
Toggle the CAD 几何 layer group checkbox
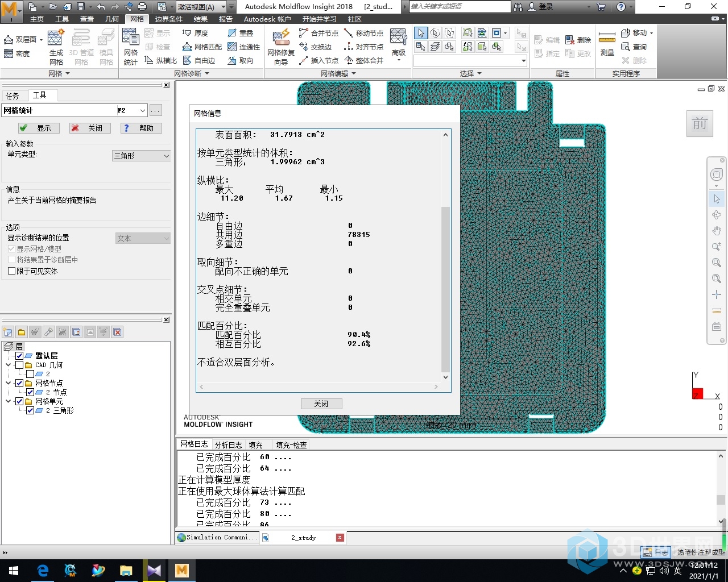[20, 365]
